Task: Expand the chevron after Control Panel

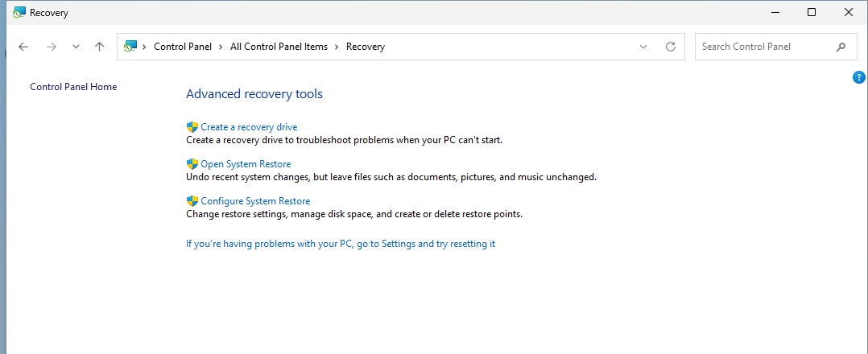Action: pyautogui.click(x=221, y=47)
